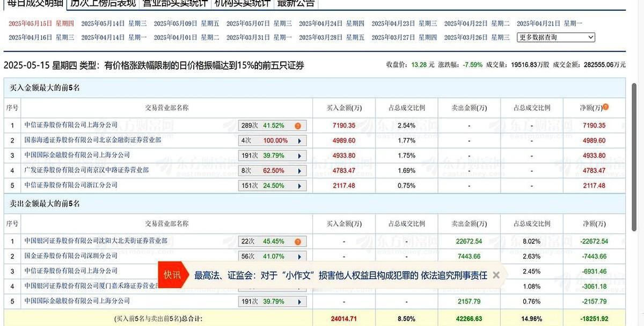Image resolution: width=644 pixels, height=326 pixels.
Task: Switch to 营业部买卖统计 tab
Action: coord(174,3)
